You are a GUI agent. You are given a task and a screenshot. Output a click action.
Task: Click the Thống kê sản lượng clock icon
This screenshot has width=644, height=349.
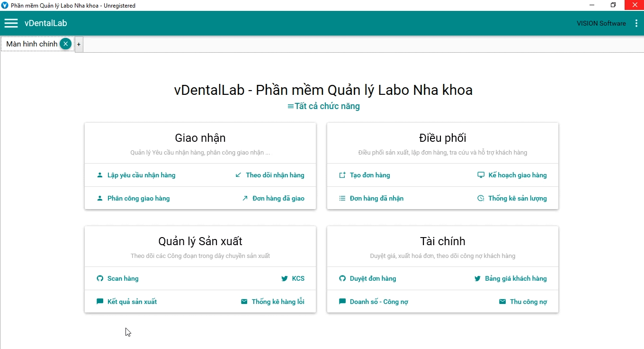[x=481, y=198]
